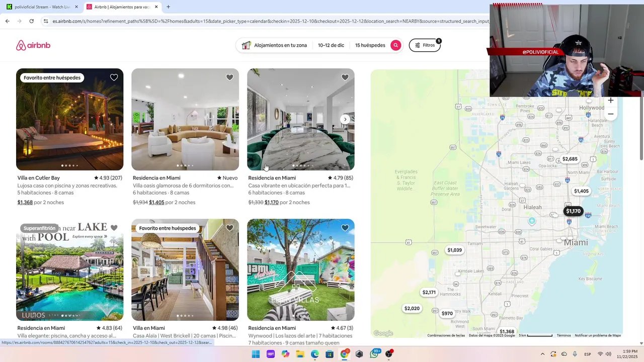Show next photo of marble table listing

(345, 119)
